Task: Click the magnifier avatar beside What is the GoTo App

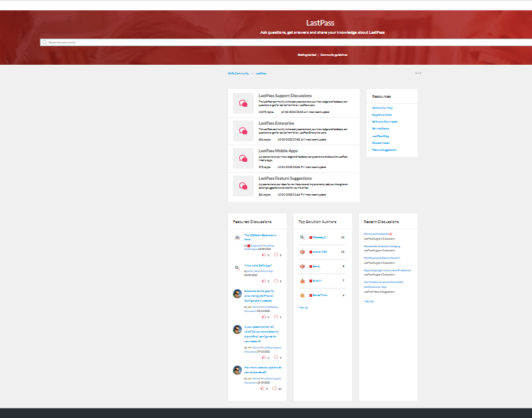Action: pyautogui.click(x=237, y=268)
